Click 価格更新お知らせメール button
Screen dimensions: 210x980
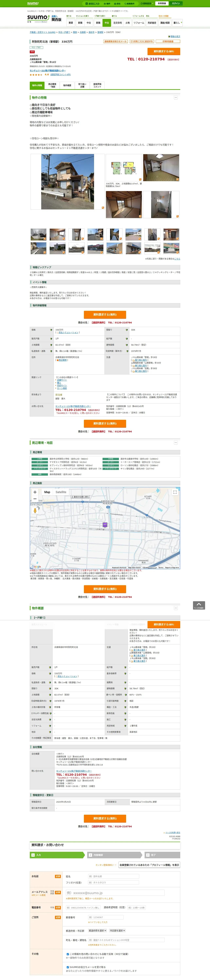point(115,41)
